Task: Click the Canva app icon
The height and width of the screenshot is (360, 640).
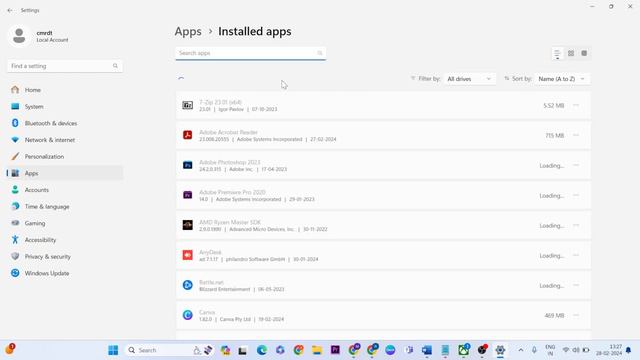Action: (x=187, y=315)
